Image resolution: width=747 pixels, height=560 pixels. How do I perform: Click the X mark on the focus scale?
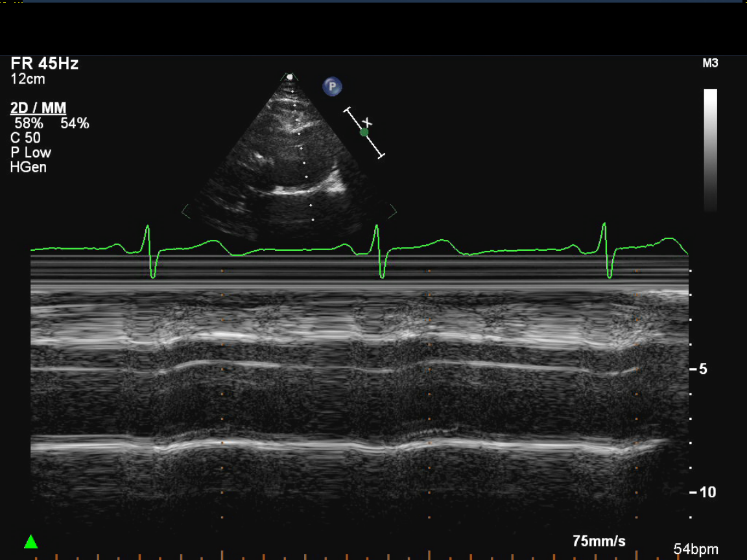coord(368,122)
